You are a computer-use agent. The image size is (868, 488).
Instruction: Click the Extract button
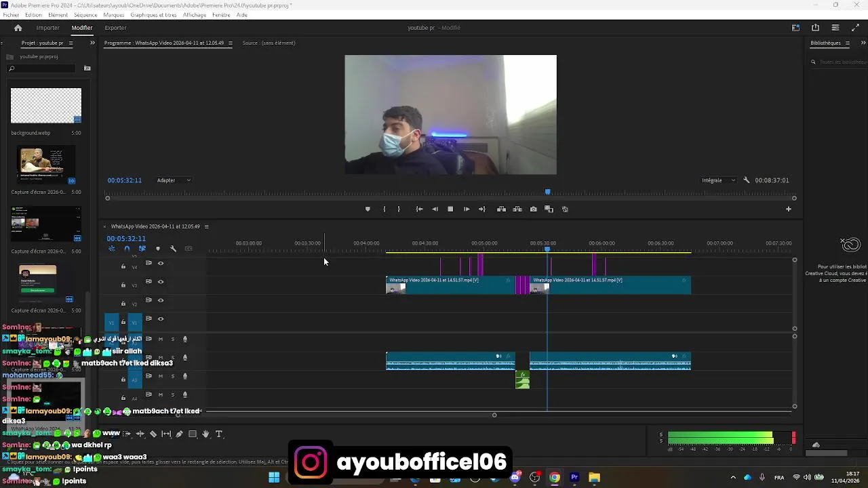click(517, 209)
